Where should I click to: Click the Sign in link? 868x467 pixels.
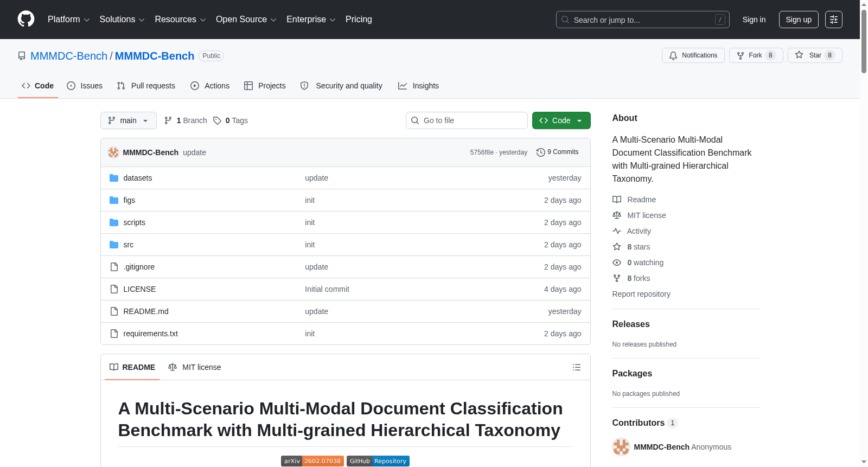(754, 20)
